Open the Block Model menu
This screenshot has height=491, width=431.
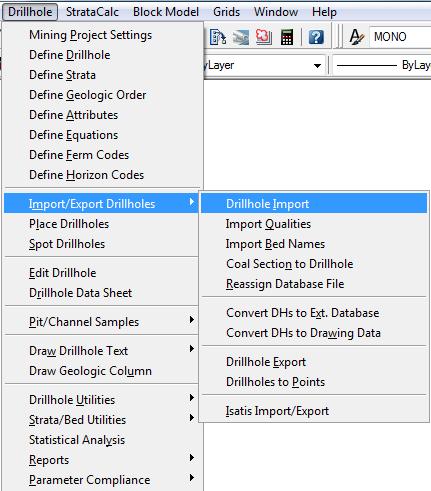(x=166, y=12)
